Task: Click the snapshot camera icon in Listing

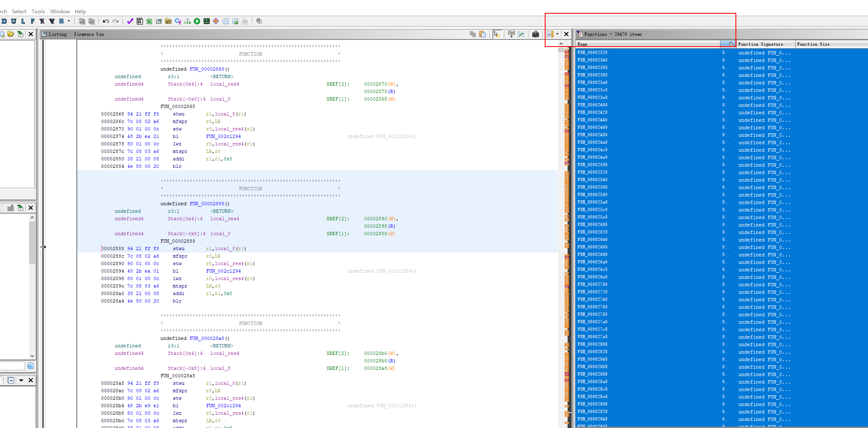Action: [536, 34]
